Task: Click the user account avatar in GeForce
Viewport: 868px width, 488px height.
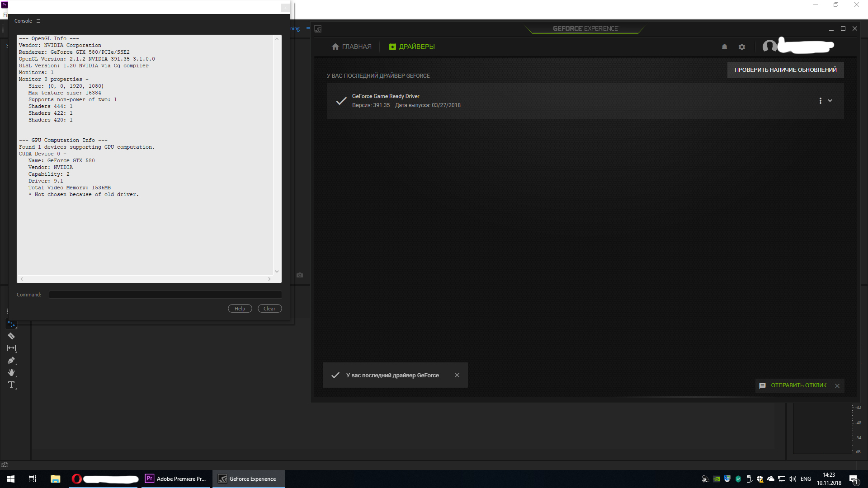Action: (769, 46)
